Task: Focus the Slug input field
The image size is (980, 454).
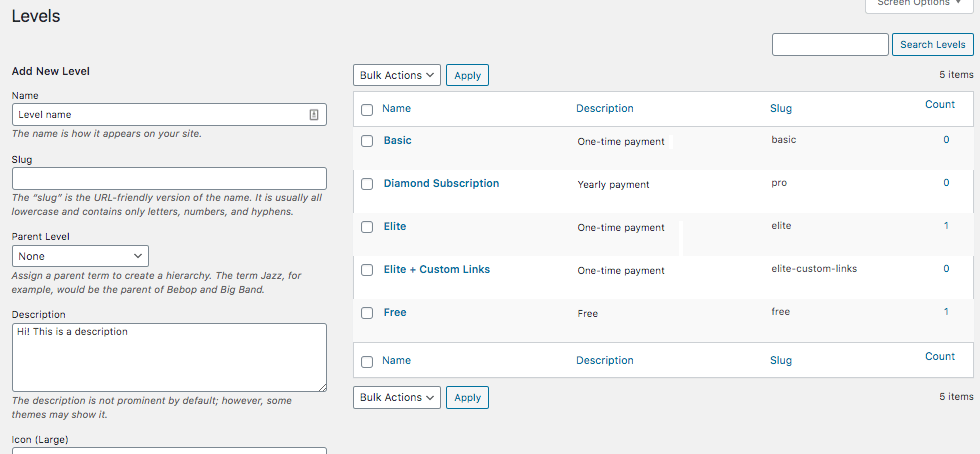Action: point(169,178)
